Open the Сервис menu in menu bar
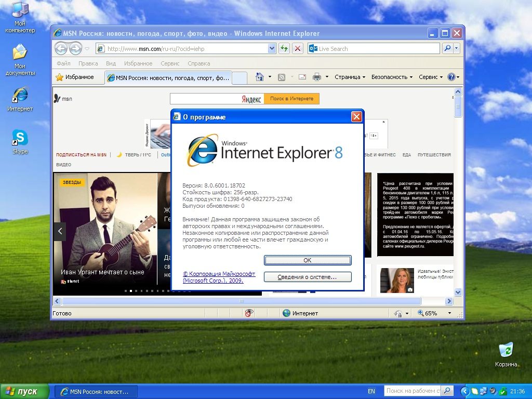The width and height of the screenshot is (532, 399). (170, 63)
